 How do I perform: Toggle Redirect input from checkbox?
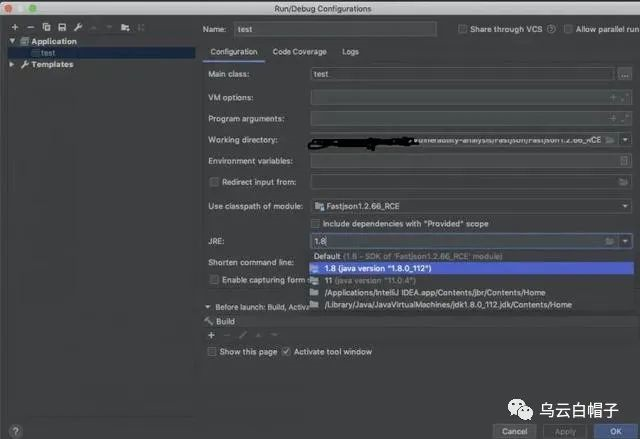(214, 182)
